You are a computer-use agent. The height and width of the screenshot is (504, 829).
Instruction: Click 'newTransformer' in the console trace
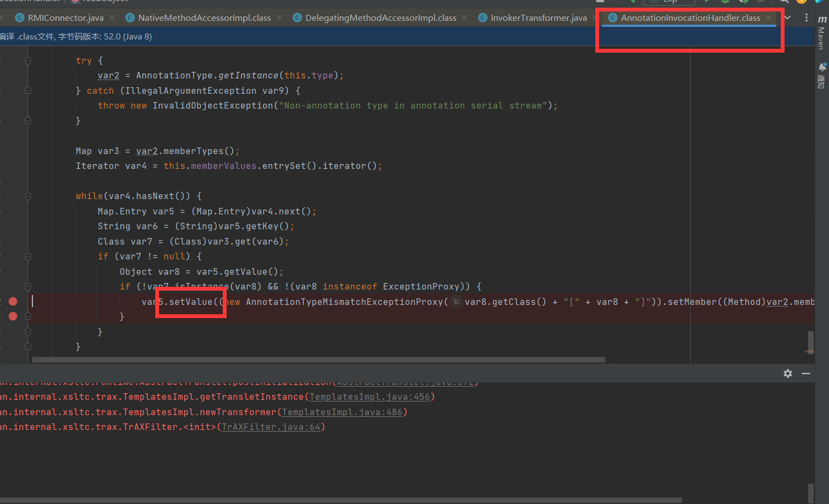point(238,412)
